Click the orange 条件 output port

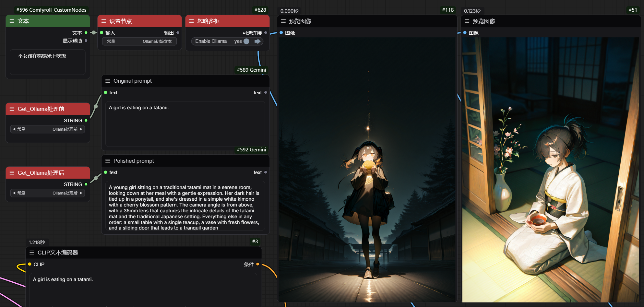pos(257,264)
